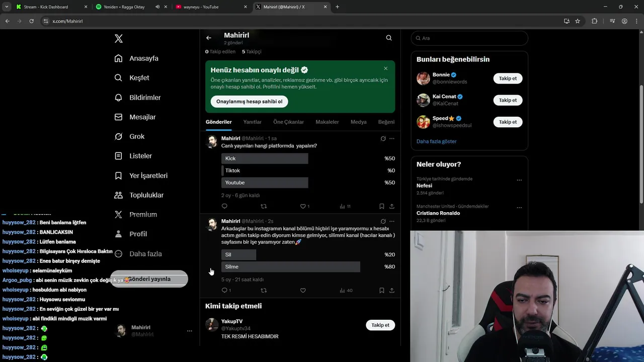This screenshot has height=362, width=644.
Task: Click Grok icon on Sil/Silme poll post
Action: (x=383, y=221)
